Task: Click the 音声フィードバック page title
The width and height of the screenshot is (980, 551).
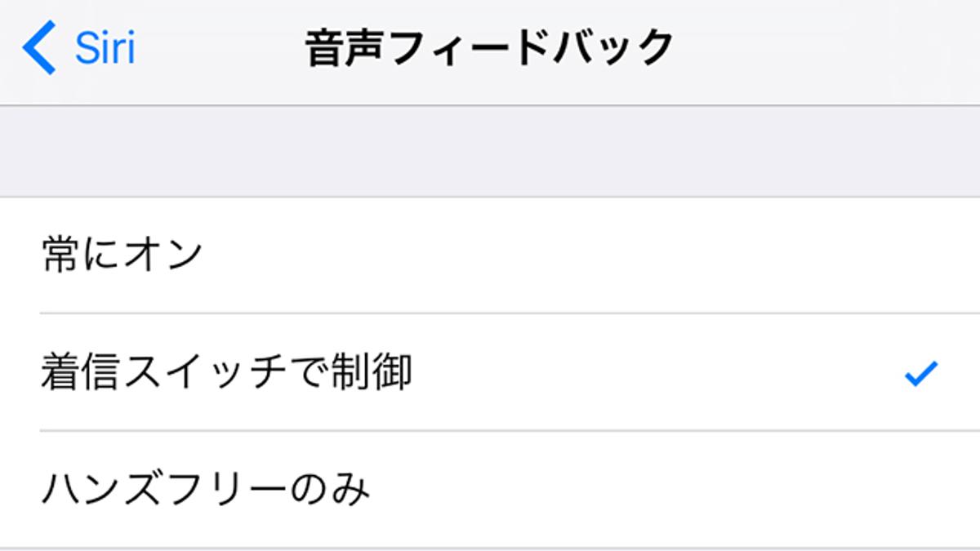Action: [x=490, y=48]
